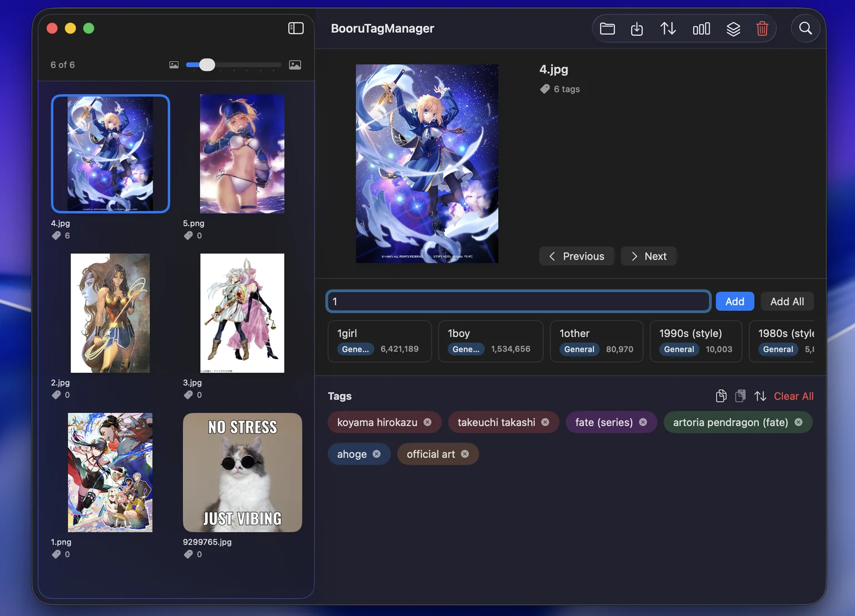855x616 pixels.
Task: Select the 5.png thumbnail
Action: (242, 154)
